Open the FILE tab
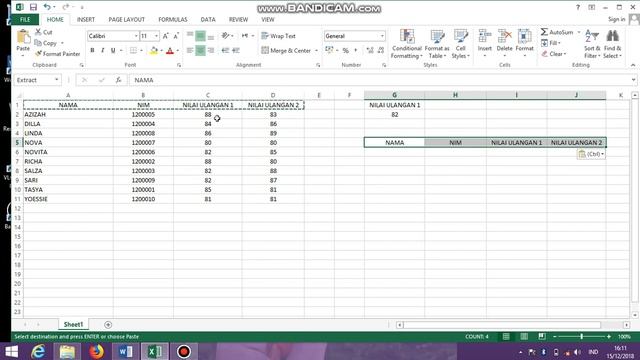This screenshot has height=360, width=640. coord(25,19)
